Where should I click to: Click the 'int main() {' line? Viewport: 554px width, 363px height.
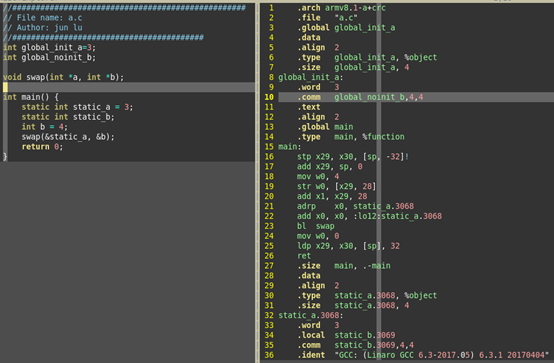31,97
